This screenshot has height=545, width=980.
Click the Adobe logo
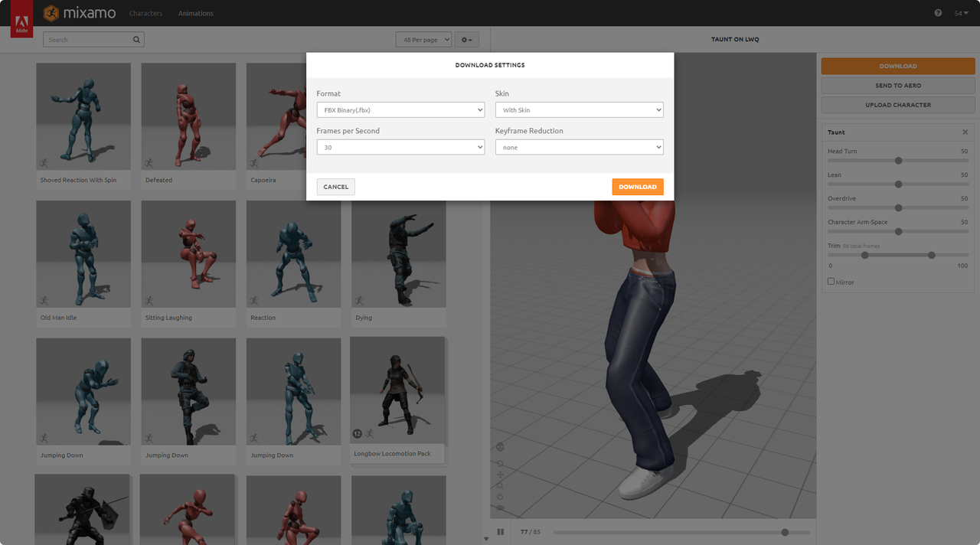pyautogui.click(x=21, y=24)
